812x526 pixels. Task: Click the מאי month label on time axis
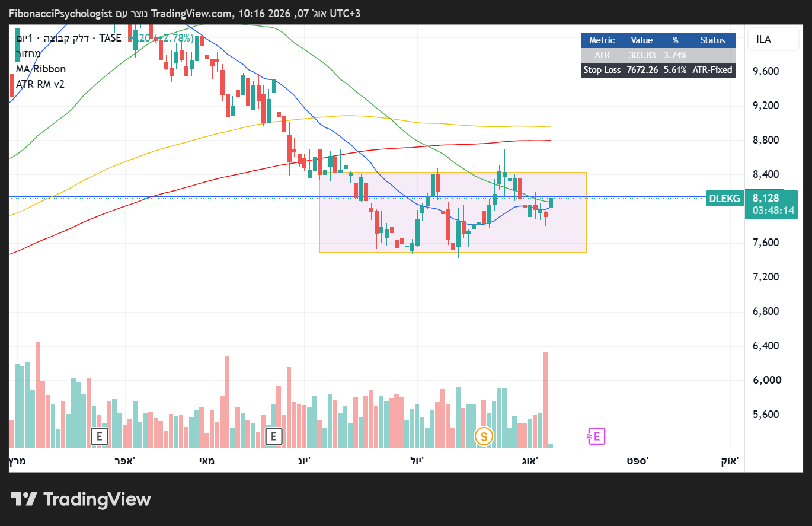[207, 461]
